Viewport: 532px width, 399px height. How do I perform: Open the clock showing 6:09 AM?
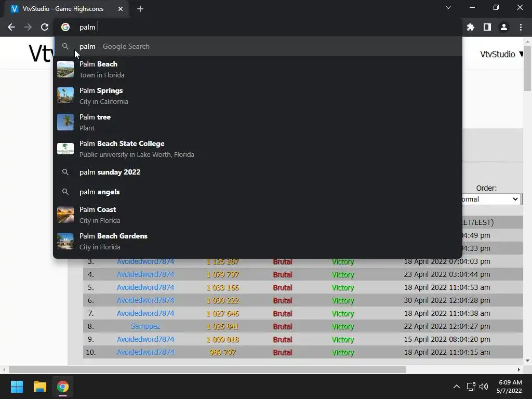(510, 387)
